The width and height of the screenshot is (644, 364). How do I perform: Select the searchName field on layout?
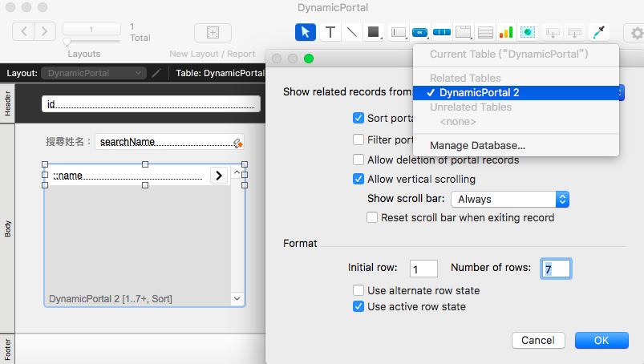170,142
